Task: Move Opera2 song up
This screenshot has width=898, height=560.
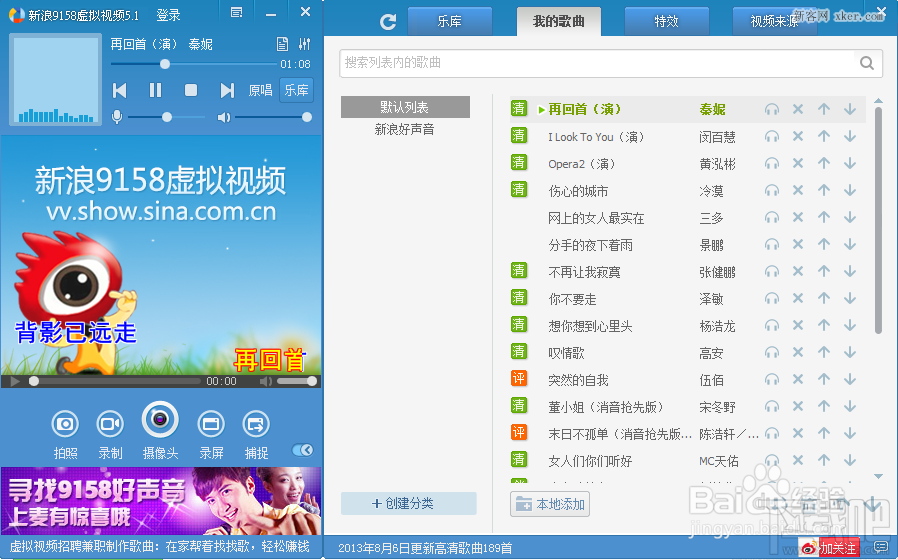Action: [824, 163]
